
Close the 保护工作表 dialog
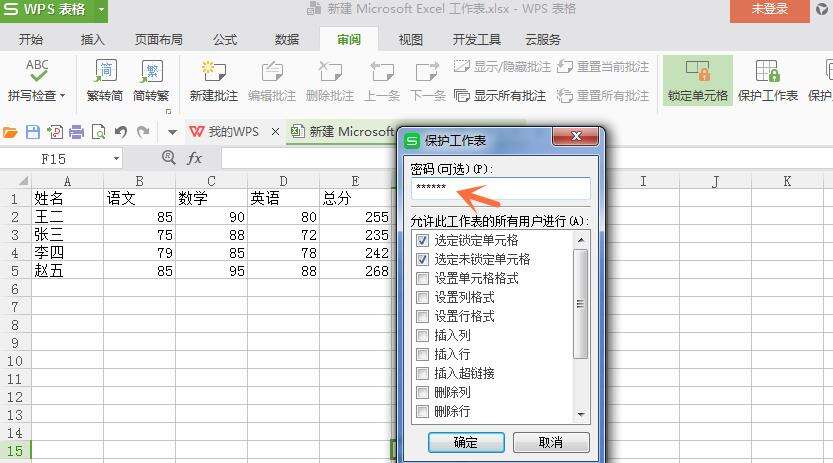[x=576, y=136]
